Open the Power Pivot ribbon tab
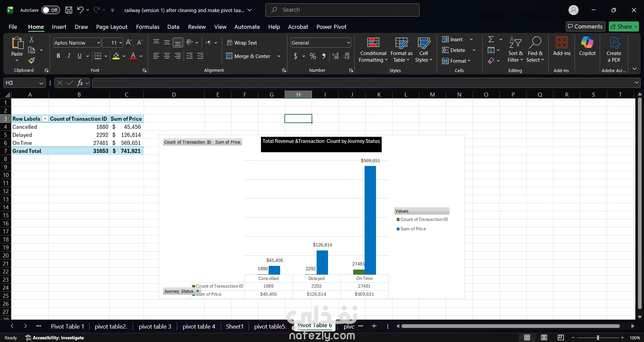This screenshot has height=342, width=644. pos(331,27)
